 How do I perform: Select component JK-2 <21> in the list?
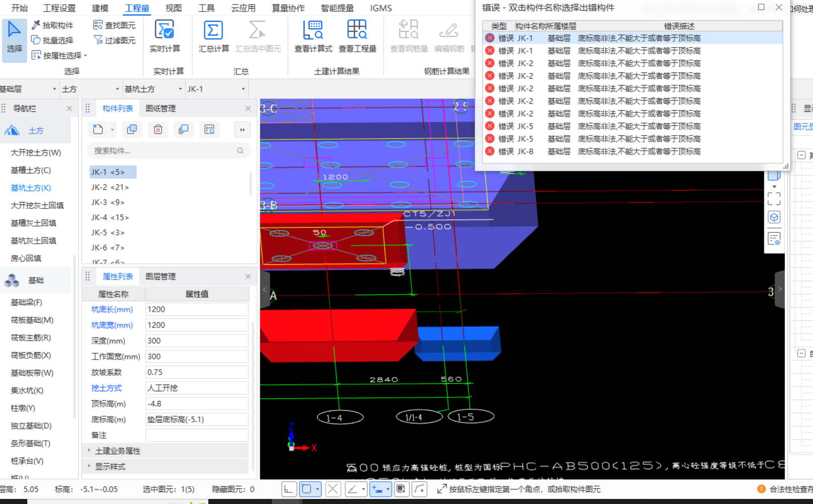point(110,187)
